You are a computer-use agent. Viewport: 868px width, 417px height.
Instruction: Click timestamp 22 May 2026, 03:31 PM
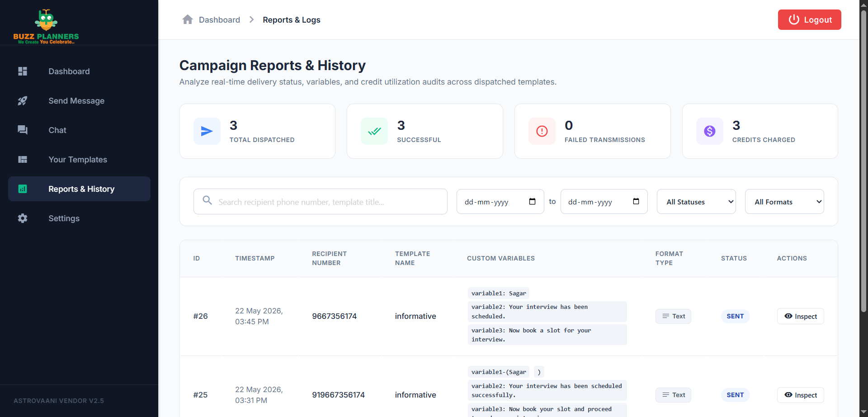coord(259,395)
